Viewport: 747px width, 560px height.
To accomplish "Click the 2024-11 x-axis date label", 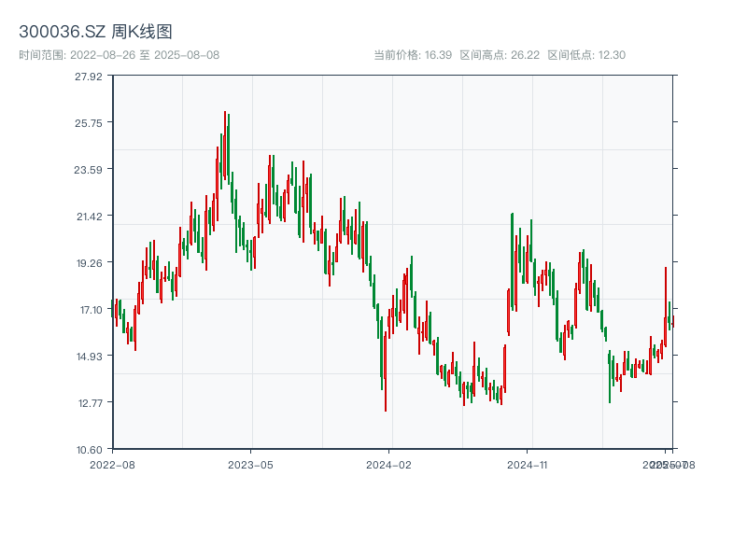I will coord(528,464).
